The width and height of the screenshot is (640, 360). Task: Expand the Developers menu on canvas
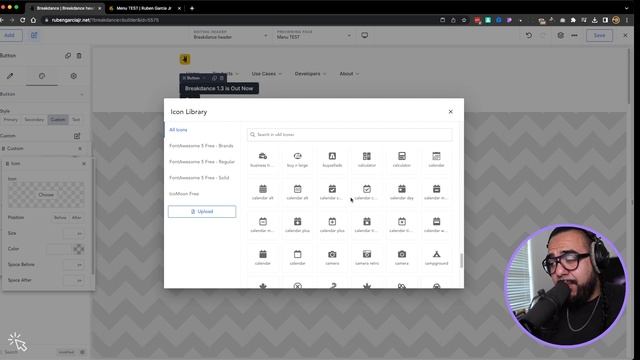tap(310, 74)
